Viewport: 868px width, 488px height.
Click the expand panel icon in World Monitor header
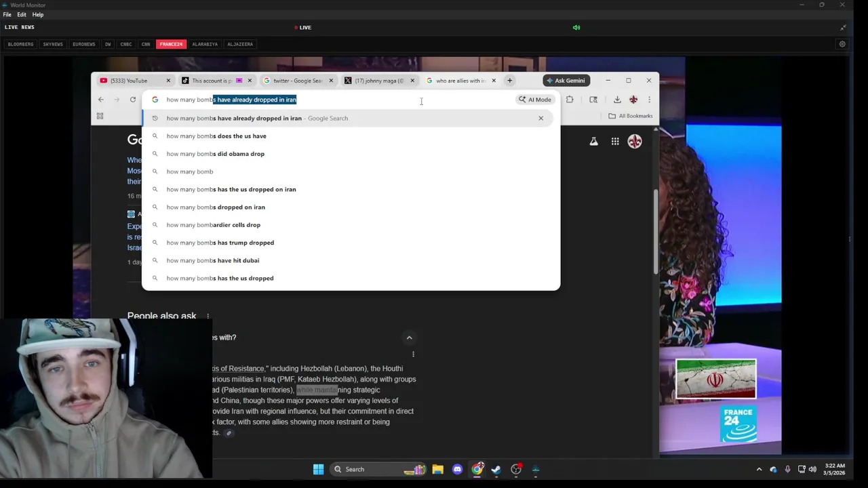[843, 28]
